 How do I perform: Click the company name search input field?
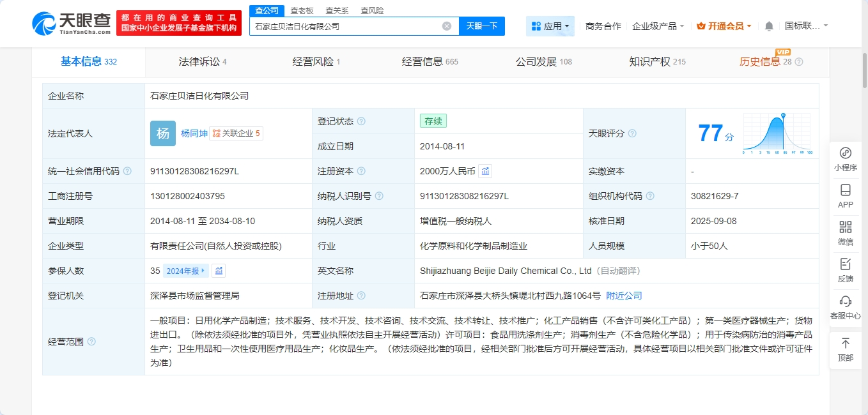pos(345,26)
